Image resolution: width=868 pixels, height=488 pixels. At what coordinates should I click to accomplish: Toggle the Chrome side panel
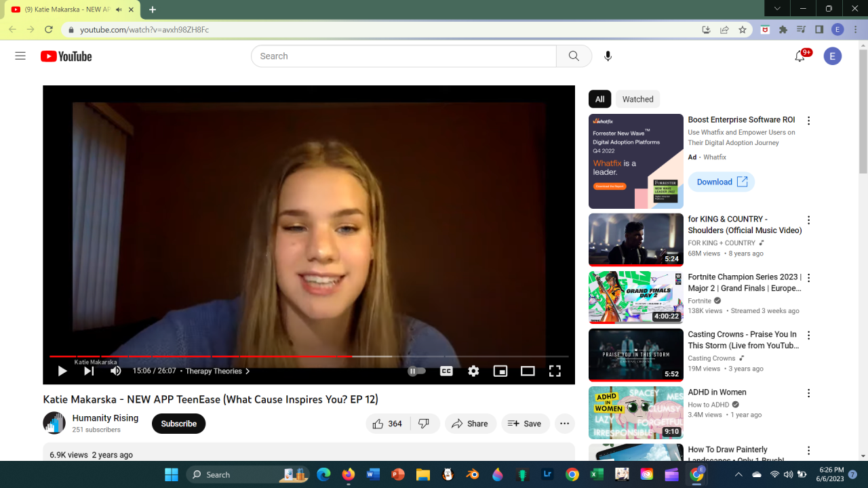click(x=819, y=30)
